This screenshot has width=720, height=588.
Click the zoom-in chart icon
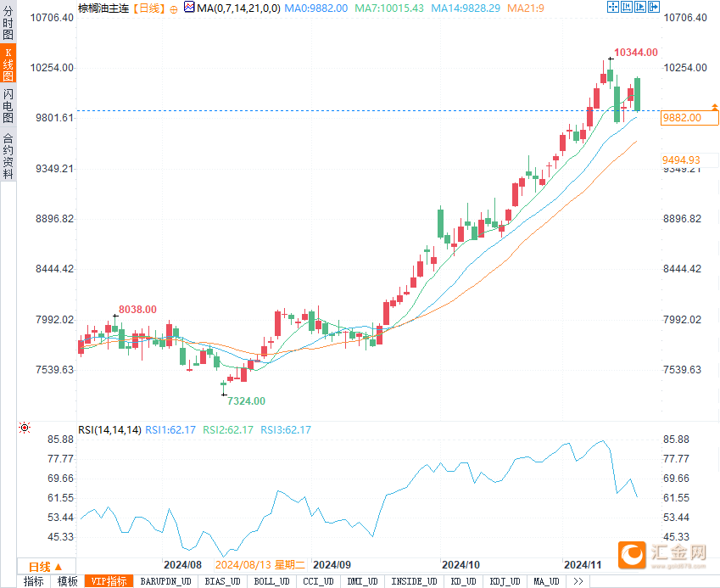point(625,7)
